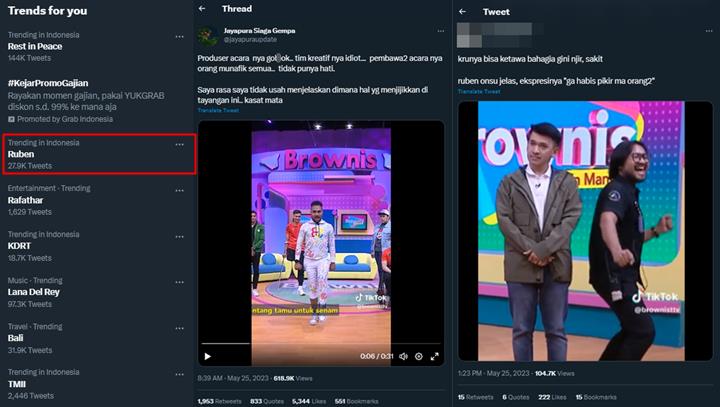Open more options for TMII trend
The image size is (720, 407).
click(x=179, y=374)
